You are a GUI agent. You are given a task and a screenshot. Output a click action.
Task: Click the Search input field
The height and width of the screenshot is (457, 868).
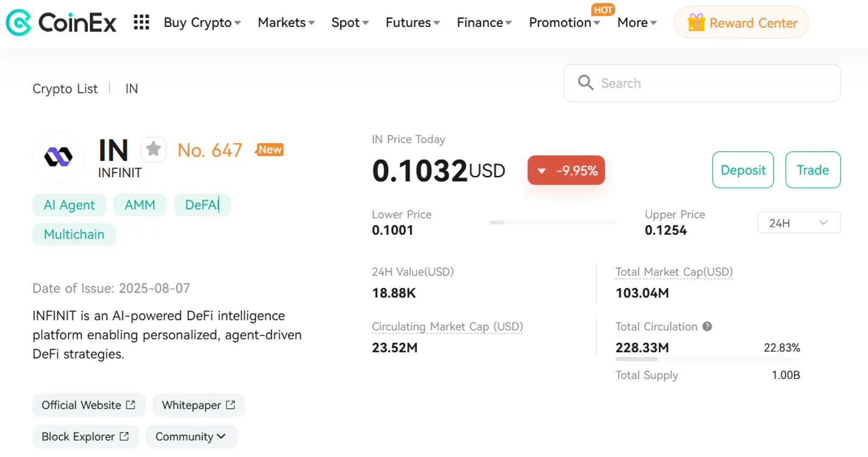click(x=702, y=83)
